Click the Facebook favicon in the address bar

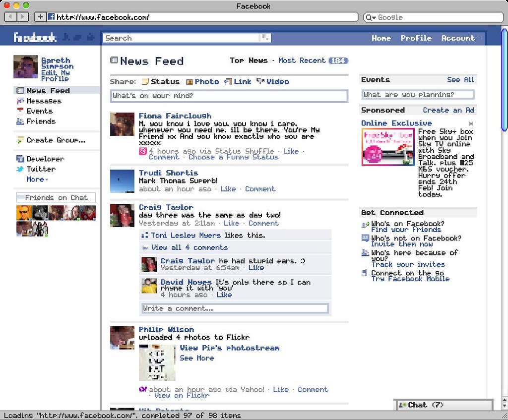coord(51,17)
